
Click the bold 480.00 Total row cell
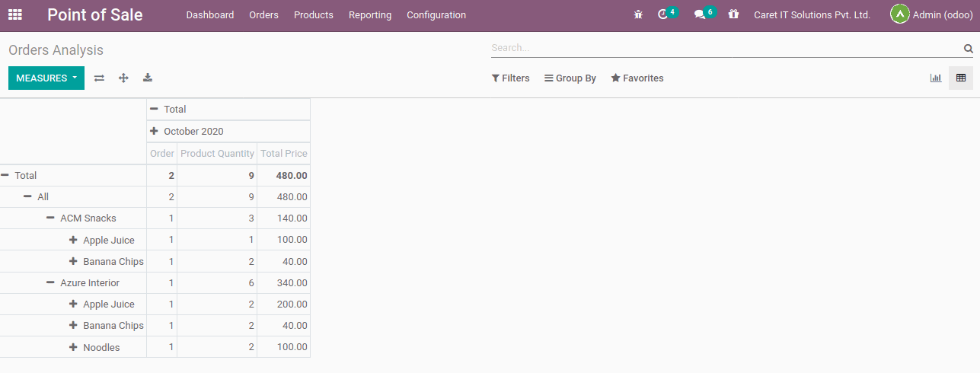point(284,175)
